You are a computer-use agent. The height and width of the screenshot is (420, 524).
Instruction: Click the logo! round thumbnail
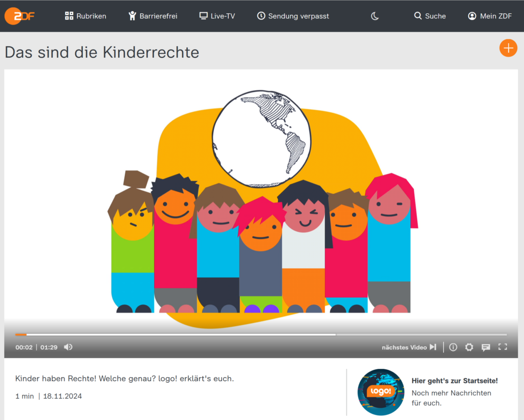click(x=381, y=392)
